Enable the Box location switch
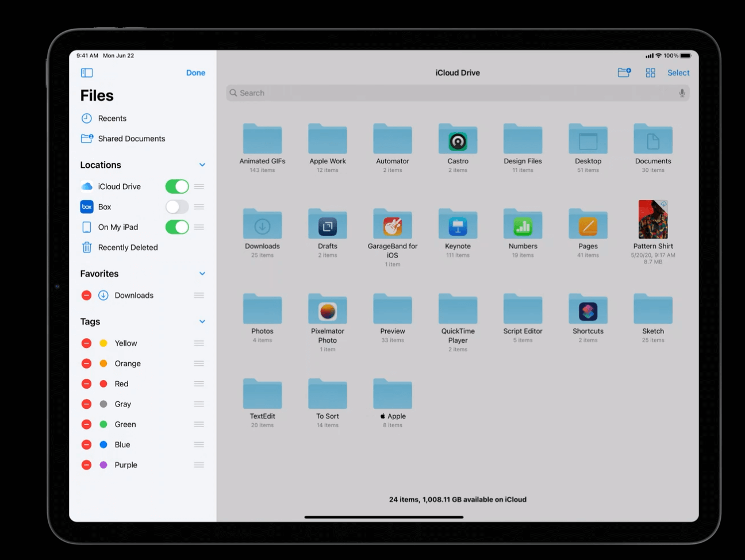The height and width of the screenshot is (560, 745). coord(177,207)
